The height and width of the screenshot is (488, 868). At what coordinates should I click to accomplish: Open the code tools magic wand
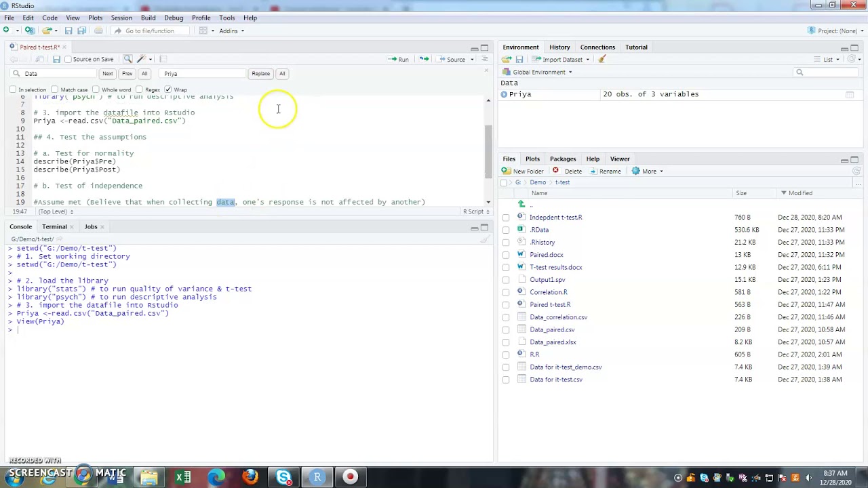[141, 60]
